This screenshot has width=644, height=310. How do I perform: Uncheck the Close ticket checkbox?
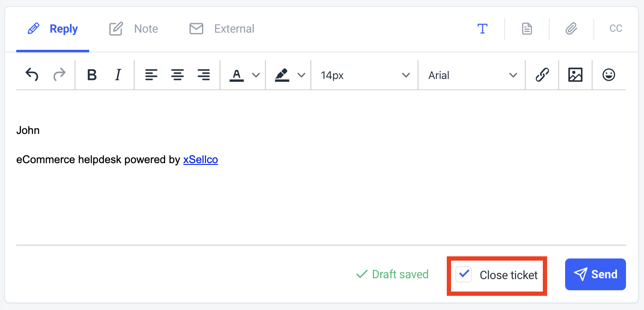click(463, 274)
